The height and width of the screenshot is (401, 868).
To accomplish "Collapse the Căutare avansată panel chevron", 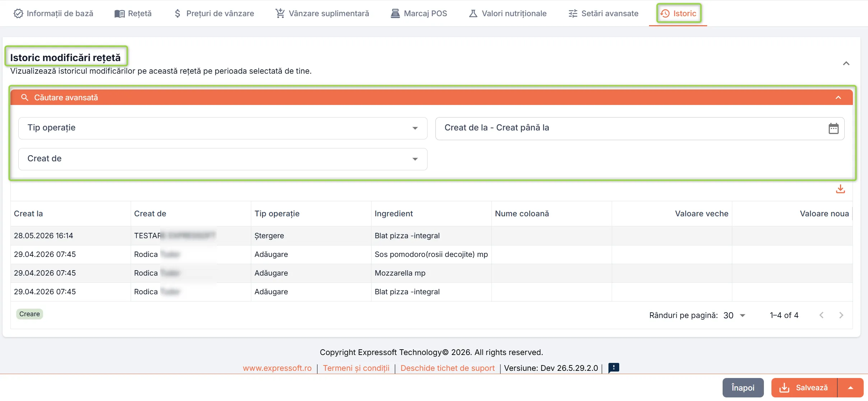I will [838, 97].
